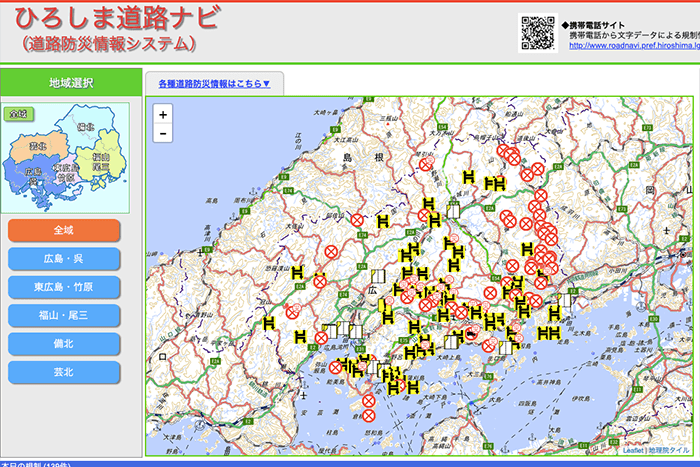This screenshot has height=467, width=700.
Task: Select the 福山・尾三 region button
Action: 64,316
